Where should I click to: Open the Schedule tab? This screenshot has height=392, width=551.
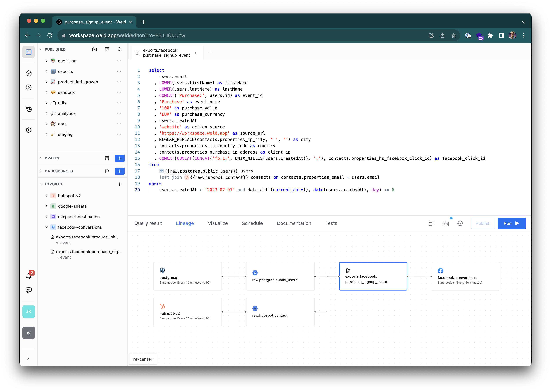coord(252,223)
